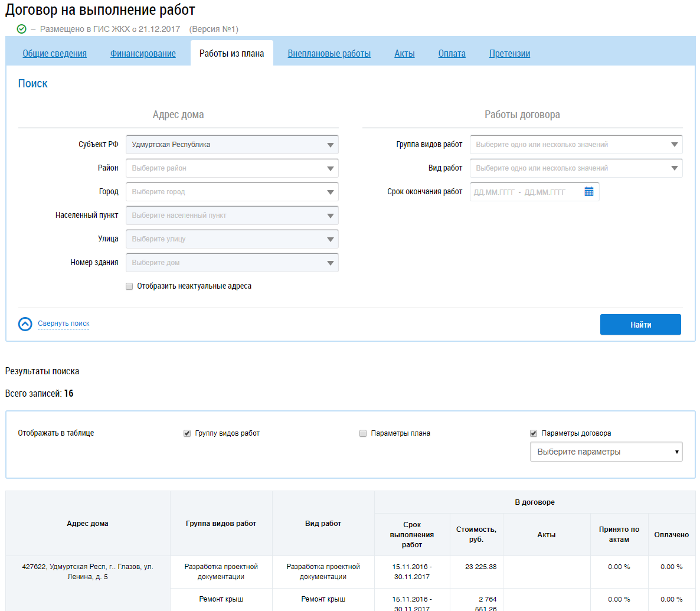Enable 'Отобразить неактуальные адреса' checkbox
This screenshot has width=700, height=611.
click(x=129, y=286)
